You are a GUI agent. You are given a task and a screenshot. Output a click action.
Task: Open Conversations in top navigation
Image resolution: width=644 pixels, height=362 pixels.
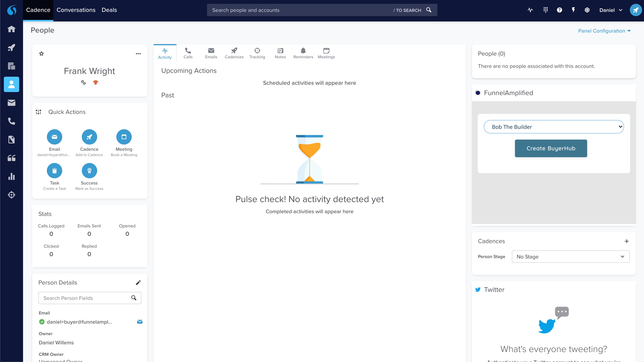(76, 10)
